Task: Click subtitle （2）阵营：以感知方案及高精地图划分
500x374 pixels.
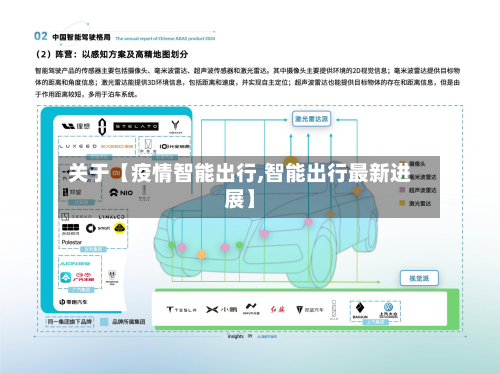Action: (112, 54)
